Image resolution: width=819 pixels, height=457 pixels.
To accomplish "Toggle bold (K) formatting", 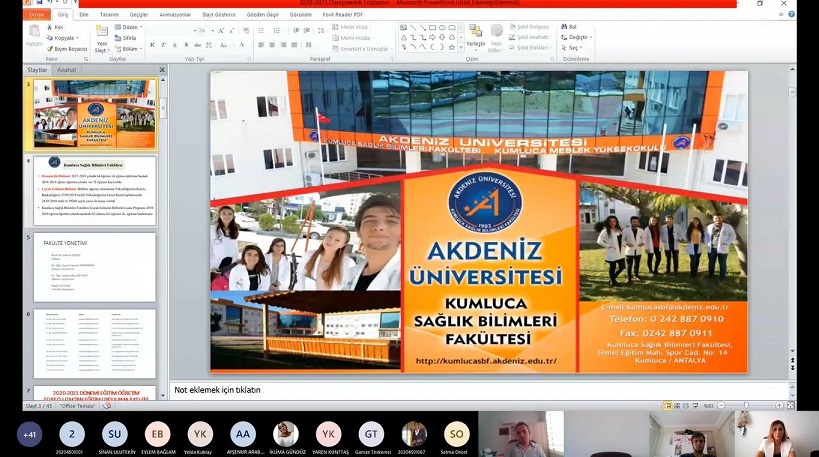I will pos(152,45).
